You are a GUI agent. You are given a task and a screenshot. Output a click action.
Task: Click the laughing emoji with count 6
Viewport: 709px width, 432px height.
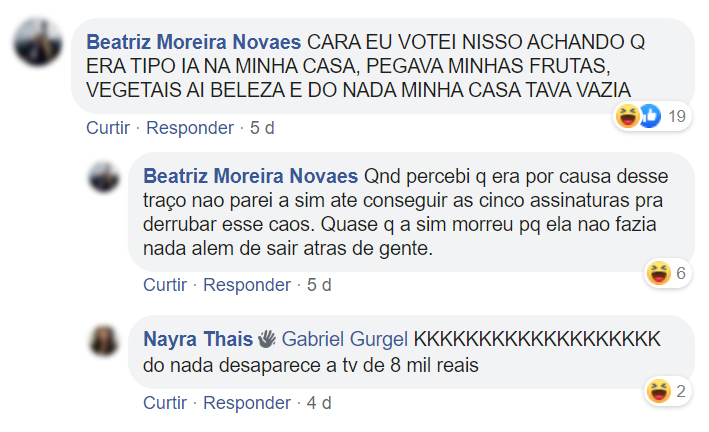coord(659,273)
